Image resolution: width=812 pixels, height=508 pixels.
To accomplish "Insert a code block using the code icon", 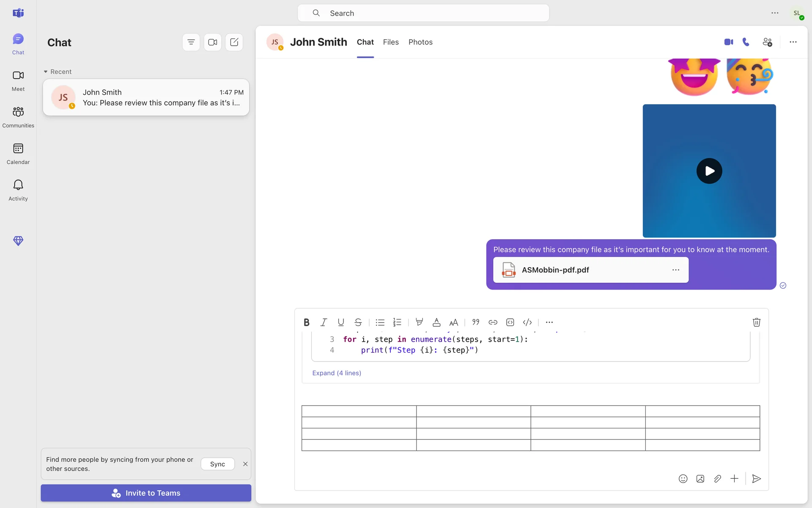I will pyautogui.click(x=527, y=322).
